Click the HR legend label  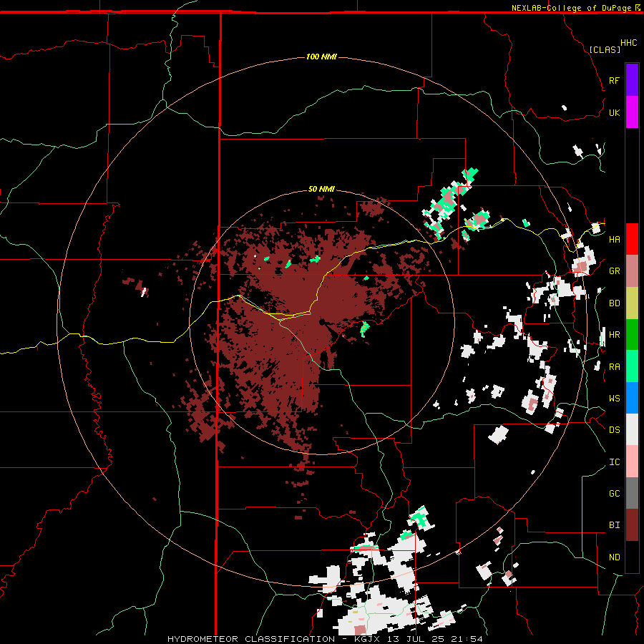pyautogui.click(x=614, y=335)
